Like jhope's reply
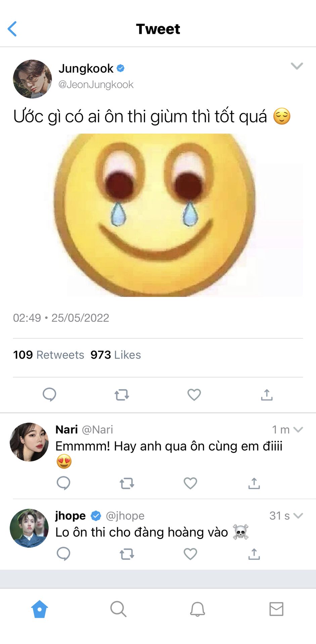Image resolution: width=316 pixels, height=644 pixels. click(x=190, y=554)
